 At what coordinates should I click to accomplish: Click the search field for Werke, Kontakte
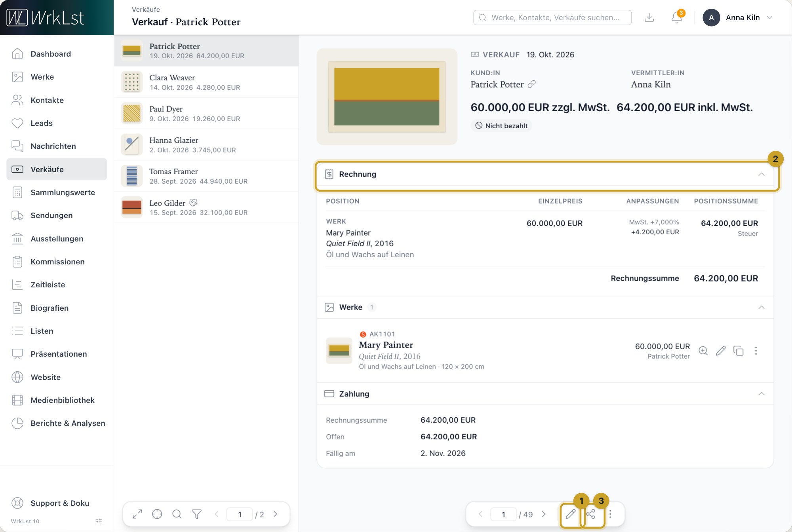[x=552, y=17]
